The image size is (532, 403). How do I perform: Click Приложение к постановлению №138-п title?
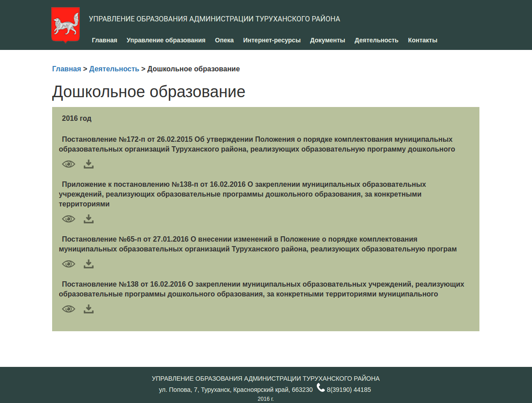pos(242,194)
